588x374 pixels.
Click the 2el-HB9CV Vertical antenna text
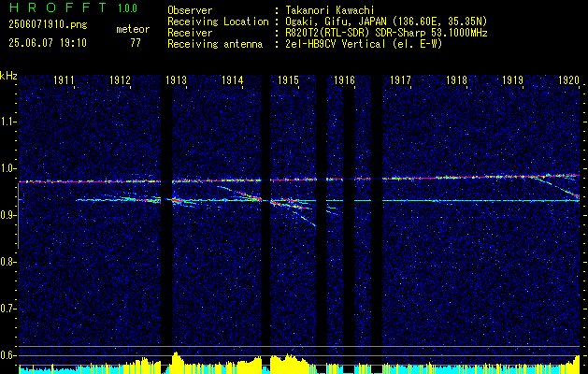click(x=364, y=44)
